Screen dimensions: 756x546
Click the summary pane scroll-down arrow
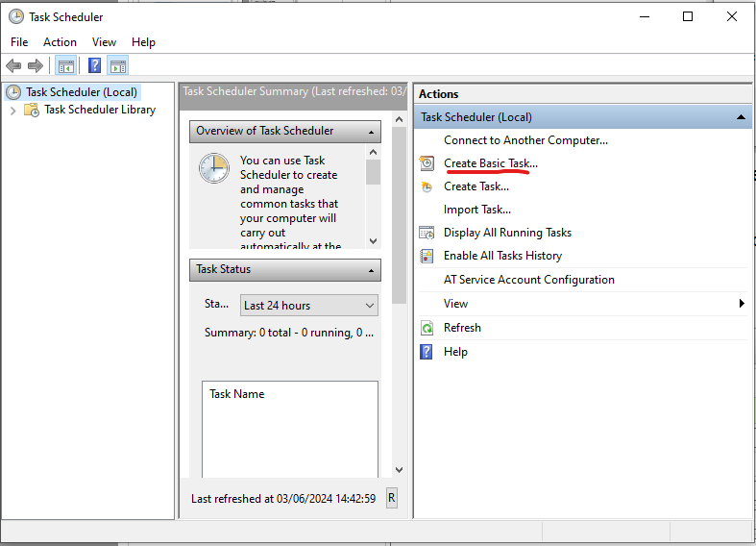399,470
